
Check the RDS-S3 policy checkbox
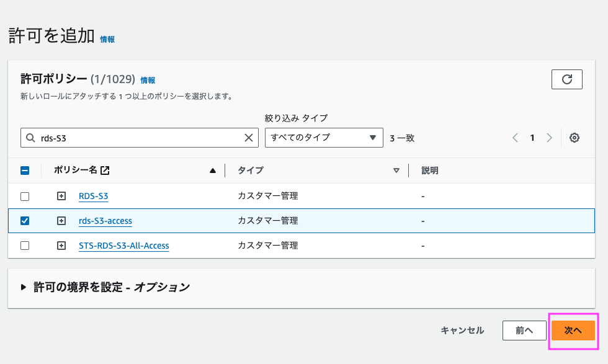coord(25,196)
